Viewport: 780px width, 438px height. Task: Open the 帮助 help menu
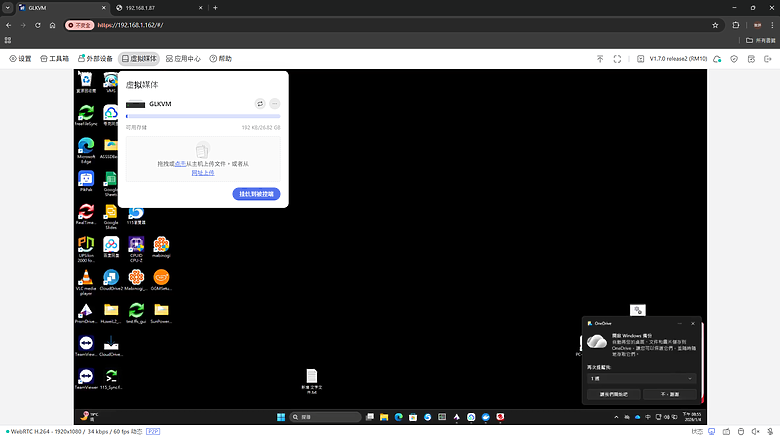220,59
